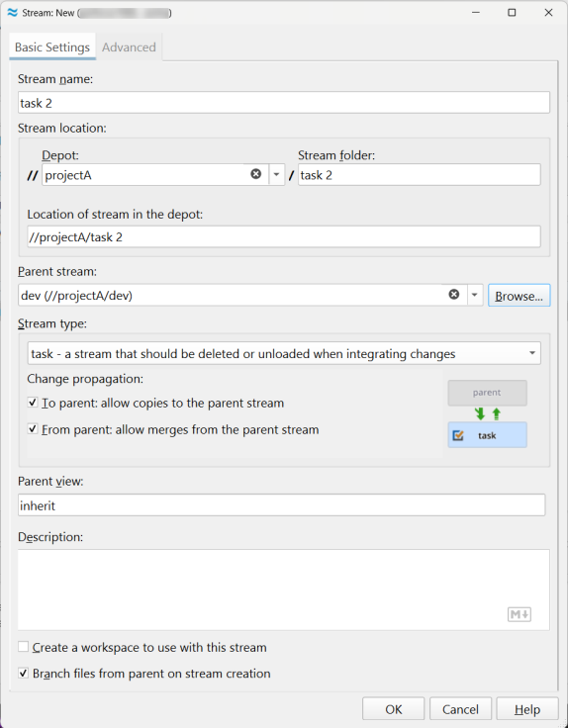Click the Browse... button
This screenshot has height=728, width=568.
(519, 296)
